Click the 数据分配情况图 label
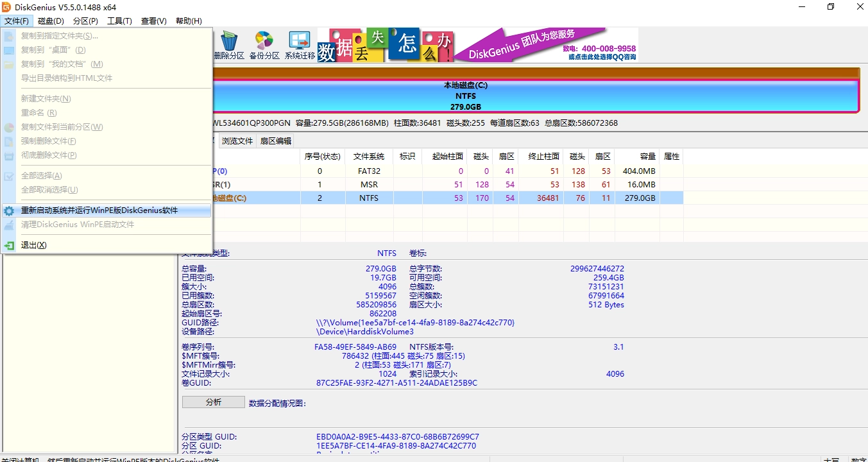Viewport: 868px width, 462px height. [x=278, y=403]
